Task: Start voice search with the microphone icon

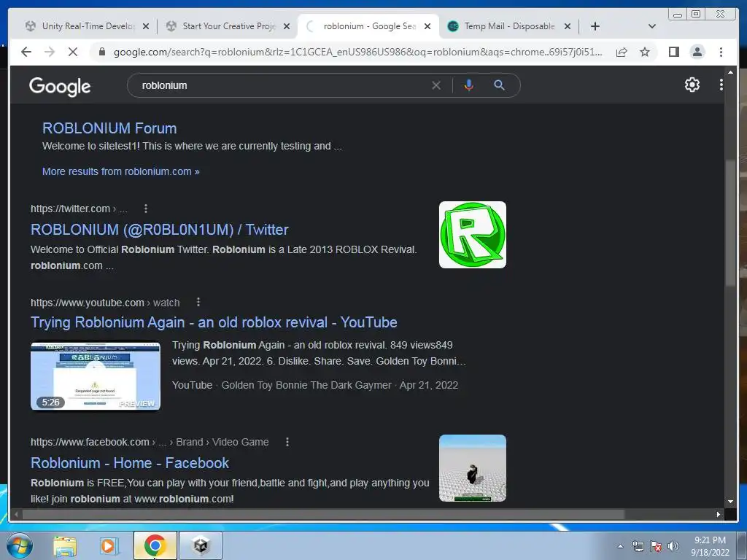Action: (x=469, y=85)
